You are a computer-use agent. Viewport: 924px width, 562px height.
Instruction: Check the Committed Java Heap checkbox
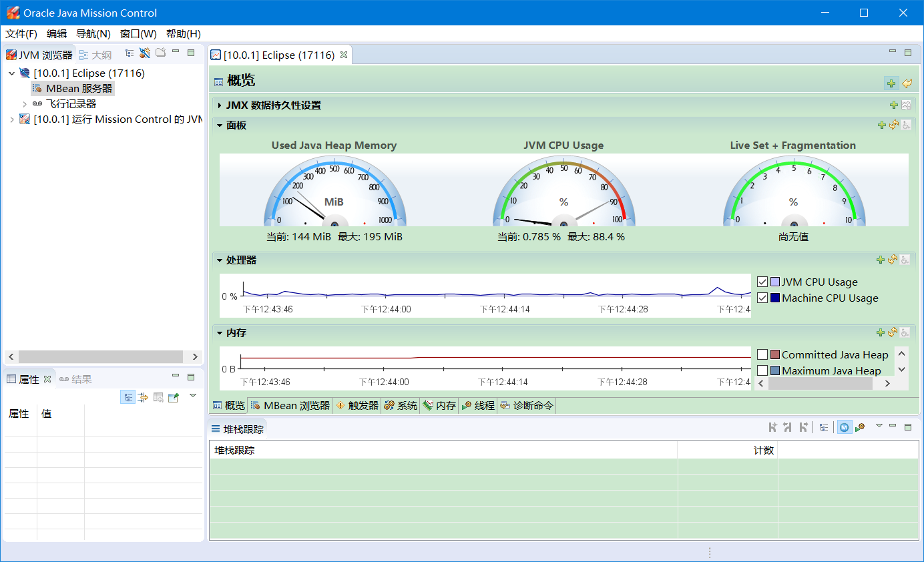tap(762, 354)
